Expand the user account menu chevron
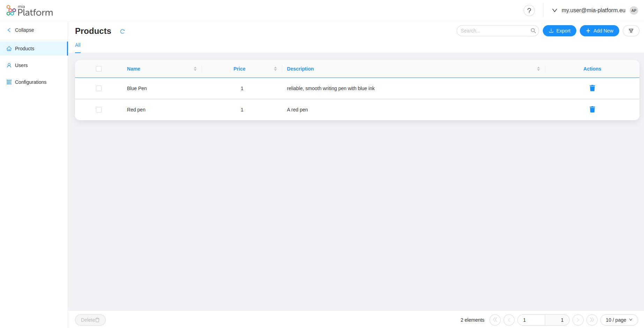The height and width of the screenshot is (328, 644). tap(555, 10)
